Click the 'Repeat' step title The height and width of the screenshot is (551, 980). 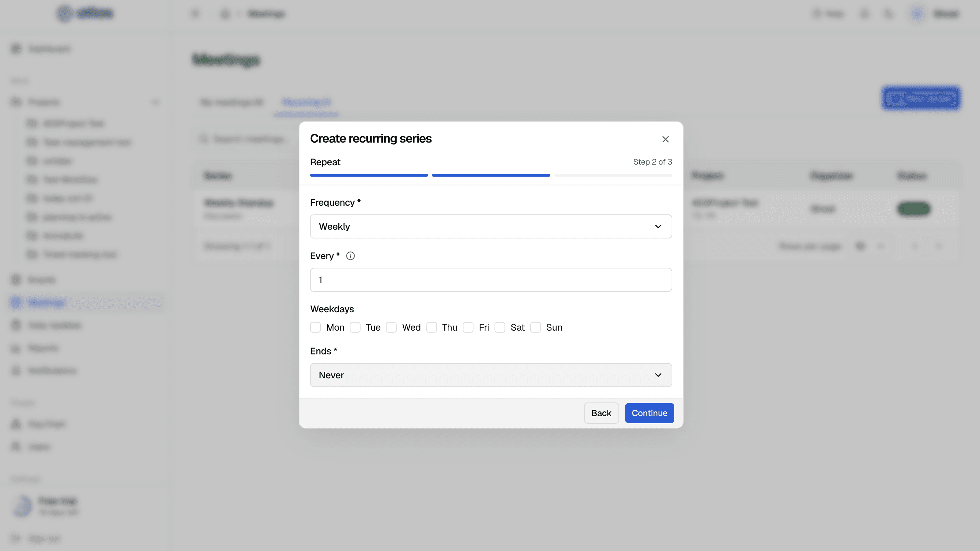point(325,162)
